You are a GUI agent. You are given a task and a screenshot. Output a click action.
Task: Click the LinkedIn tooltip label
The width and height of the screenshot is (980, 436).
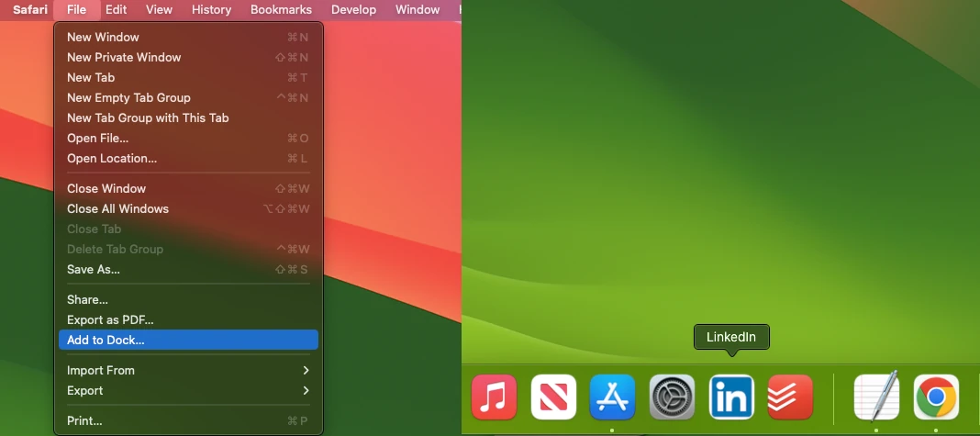coord(731,337)
